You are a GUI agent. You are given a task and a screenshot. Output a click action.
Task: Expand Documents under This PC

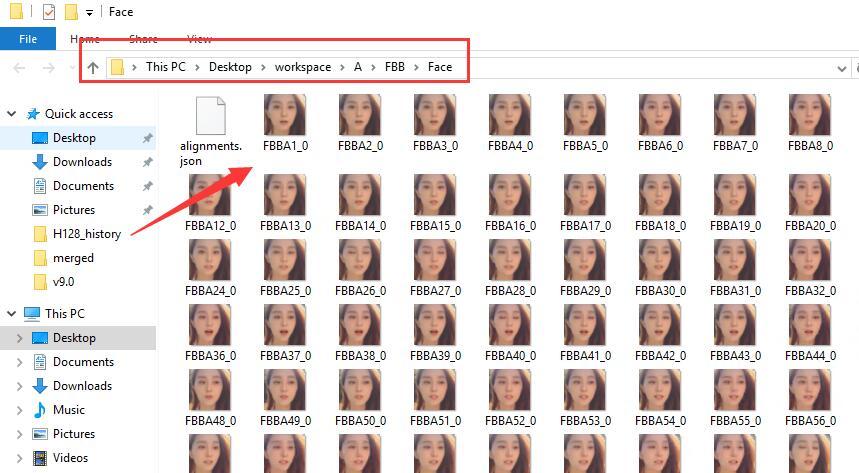point(20,362)
